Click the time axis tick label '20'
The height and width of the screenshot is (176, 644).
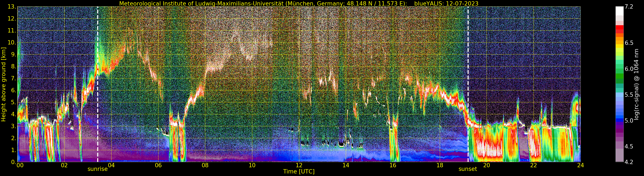pyautogui.click(x=487, y=165)
